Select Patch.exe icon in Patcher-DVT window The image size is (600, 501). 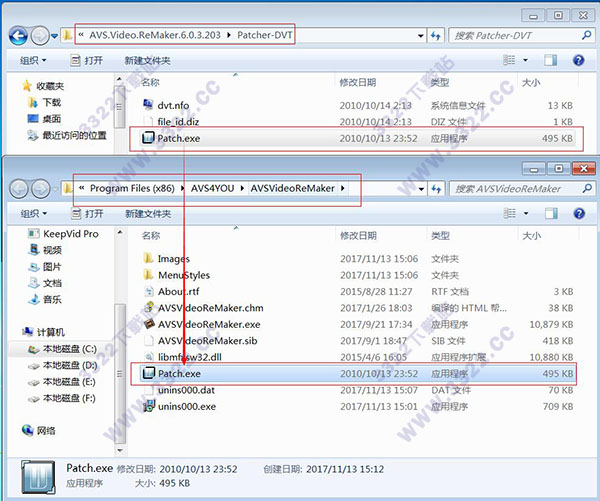(x=148, y=138)
